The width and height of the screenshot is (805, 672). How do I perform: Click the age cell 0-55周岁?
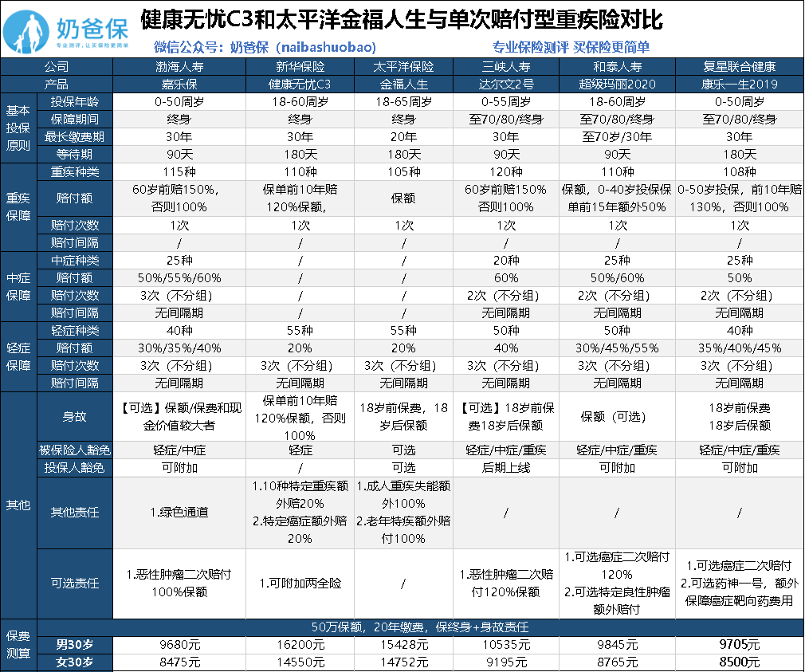pos(505,102)
